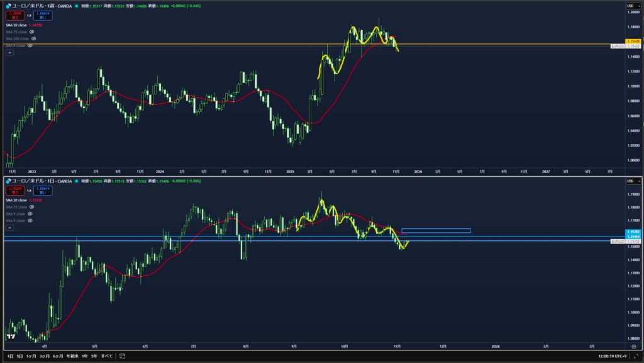
Task: Open USD currency dropdown on upper chart
Action: click(x=631, y=6)
